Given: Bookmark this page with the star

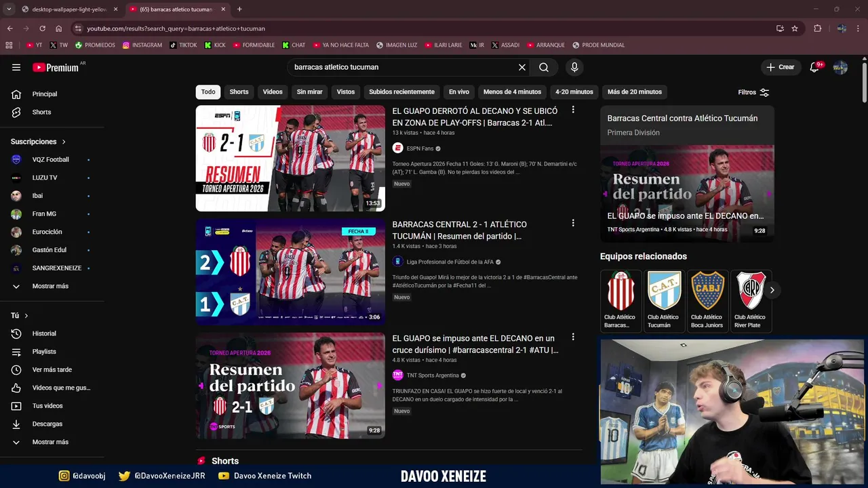Looking at the screenshot, I should 795,28.
